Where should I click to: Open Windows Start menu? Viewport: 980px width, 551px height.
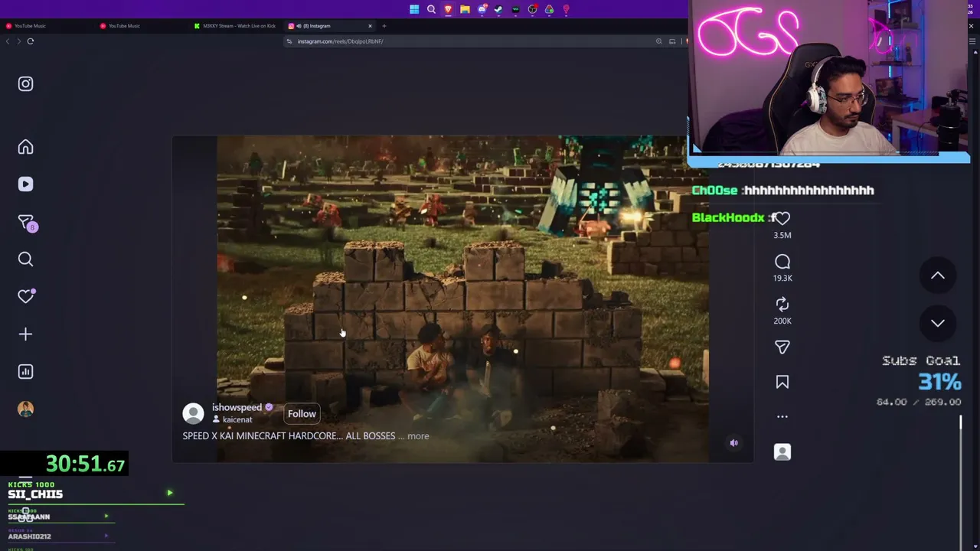(x=414, y=9)
